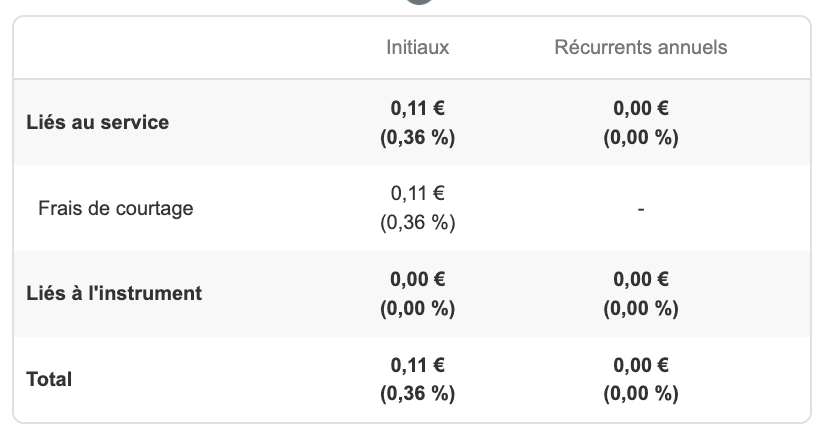Select the dash in Frais de courtage row
828x446 pixels.
640,209
